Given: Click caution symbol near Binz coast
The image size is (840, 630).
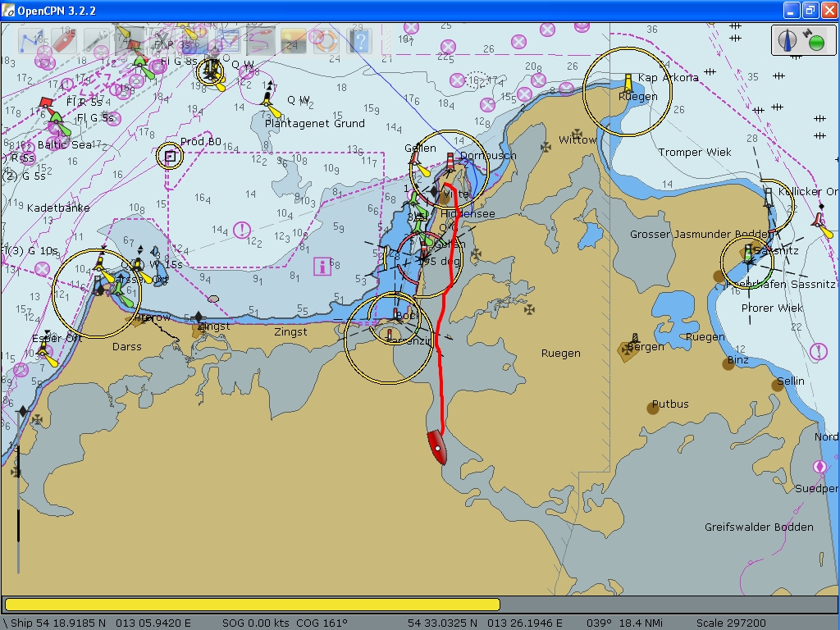Looking at the screenshot, I should [818, 352].
